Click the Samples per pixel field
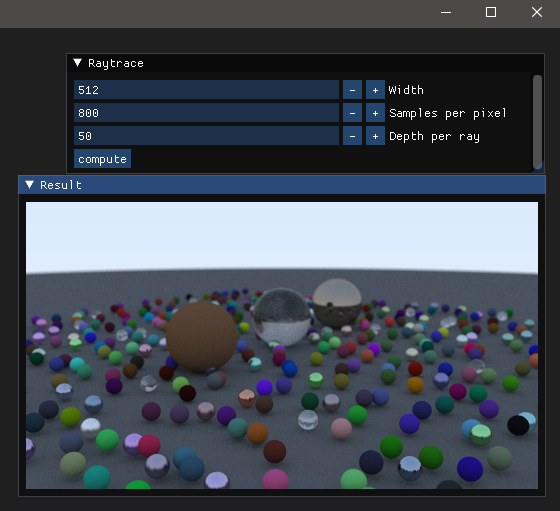Image resolution: width=560 pixels, height=511 pixels. pos(206,113)
